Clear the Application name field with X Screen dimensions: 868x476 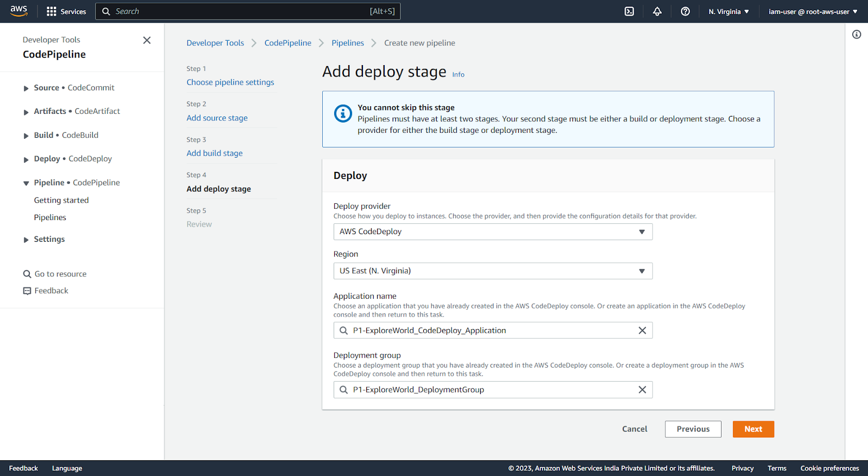click(642, 331)
